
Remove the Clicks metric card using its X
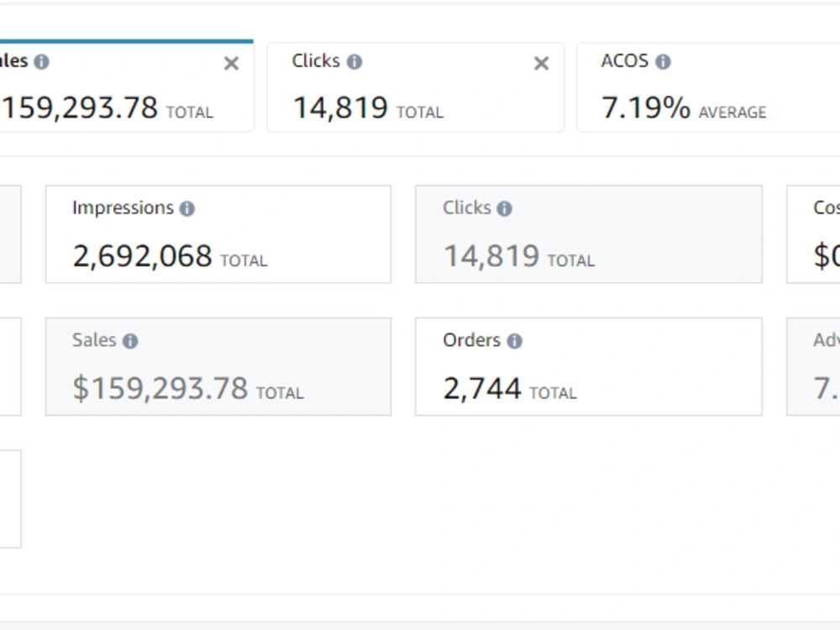[541, 64]
